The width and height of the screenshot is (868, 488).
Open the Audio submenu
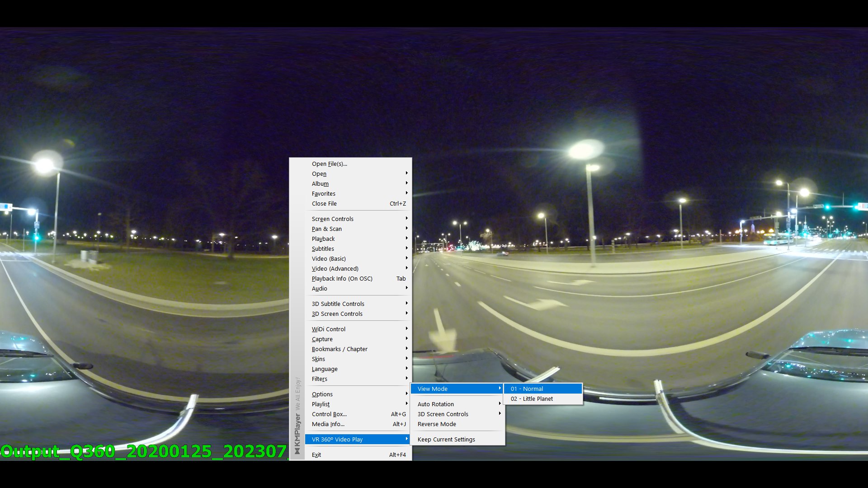pos(357,288)
